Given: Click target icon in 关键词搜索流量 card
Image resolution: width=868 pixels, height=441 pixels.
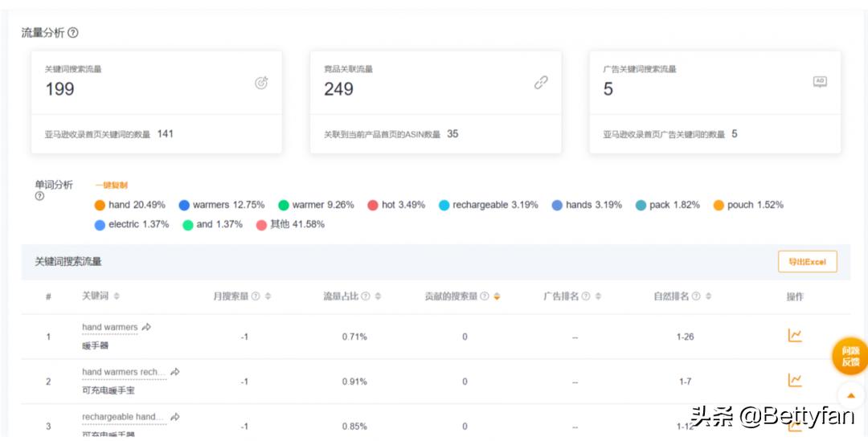Looking at the screenshot, I should pos(261,83).
